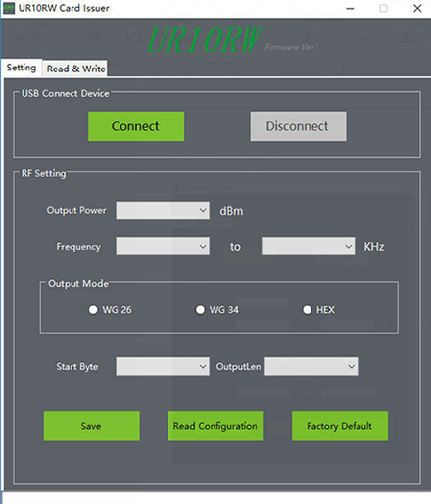Save the RF settings
Image resolution: width=431 pixels, height=504 pixels.
pos(92,426)
